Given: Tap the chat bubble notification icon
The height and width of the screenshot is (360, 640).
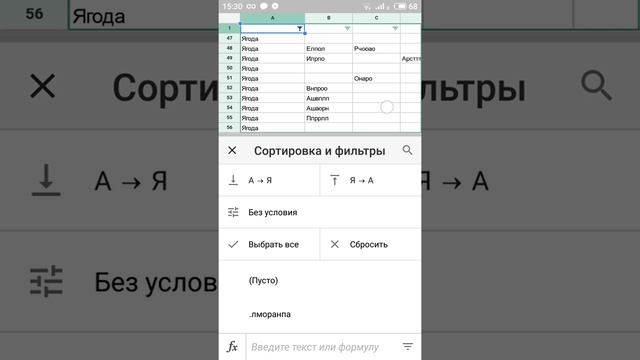Looking at the screenshot, I should coord(264,6).
